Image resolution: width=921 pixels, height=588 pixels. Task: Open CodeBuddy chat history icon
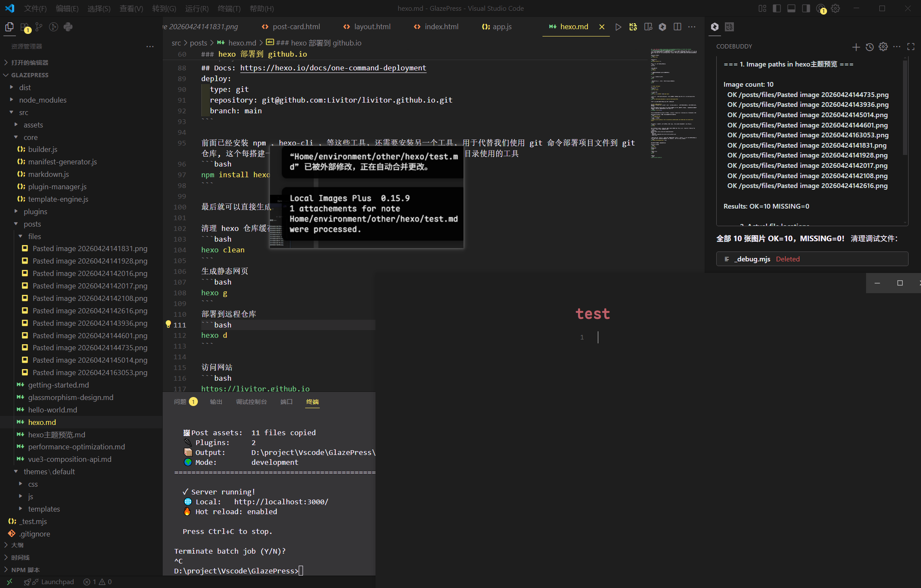(x=869, y=47)
